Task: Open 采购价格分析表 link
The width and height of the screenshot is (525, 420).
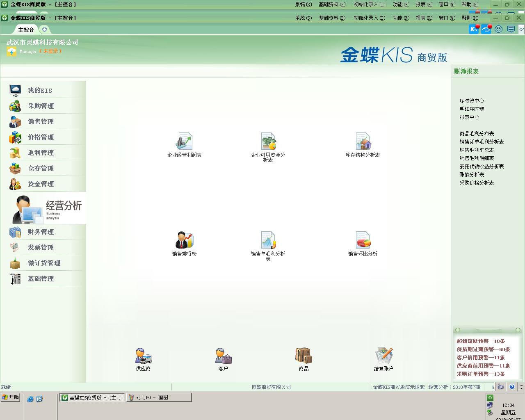Action: (477, 183)
